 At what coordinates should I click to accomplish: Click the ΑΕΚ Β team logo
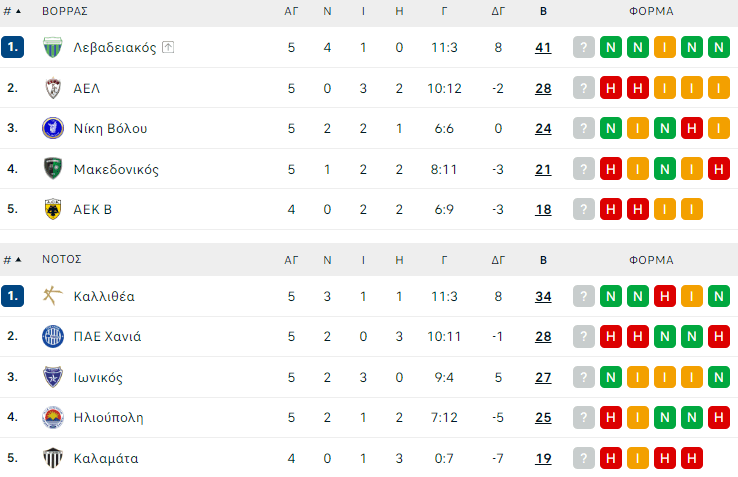53,209
